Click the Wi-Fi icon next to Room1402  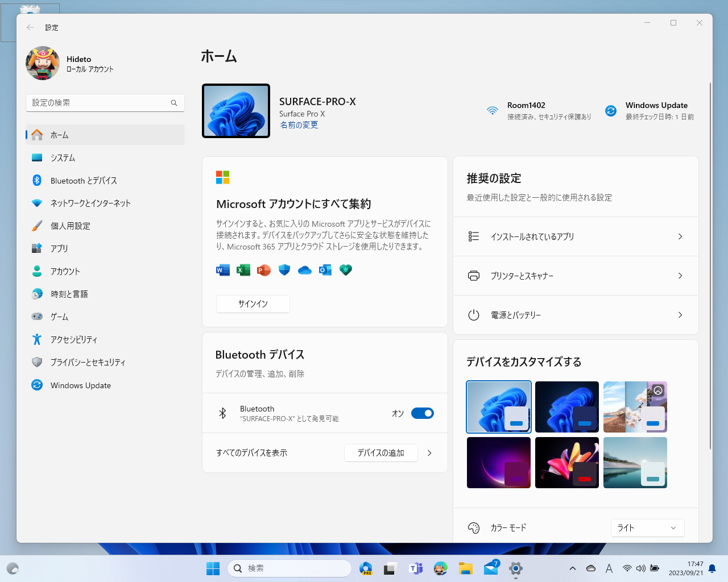coord(492,111)
